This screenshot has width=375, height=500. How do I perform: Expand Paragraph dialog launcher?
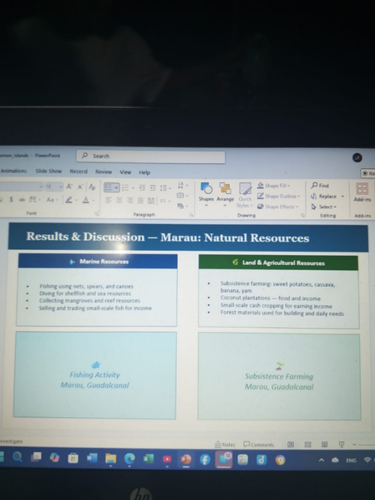(x=191, y=215)
